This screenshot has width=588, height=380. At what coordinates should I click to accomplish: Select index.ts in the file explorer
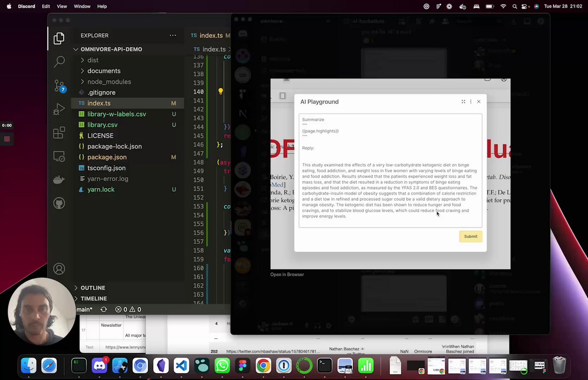128,103
